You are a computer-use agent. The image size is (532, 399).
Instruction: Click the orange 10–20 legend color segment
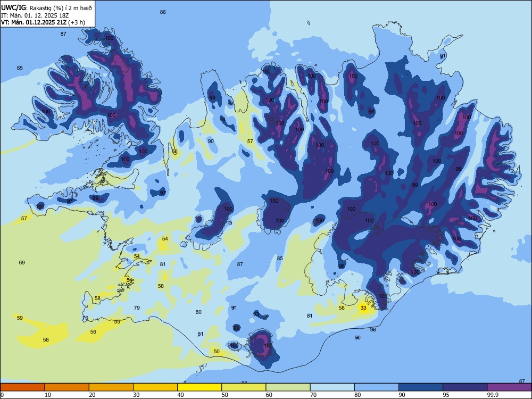67,387
